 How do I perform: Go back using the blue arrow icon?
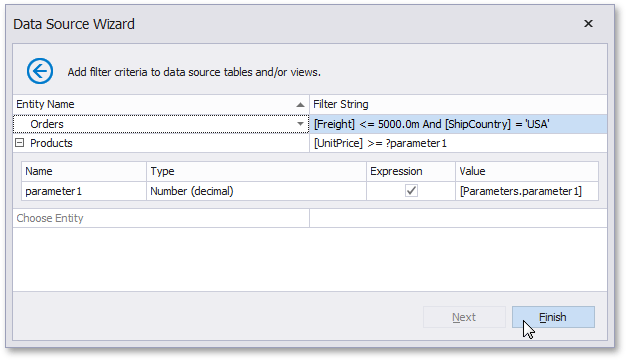tap(40, 71)
